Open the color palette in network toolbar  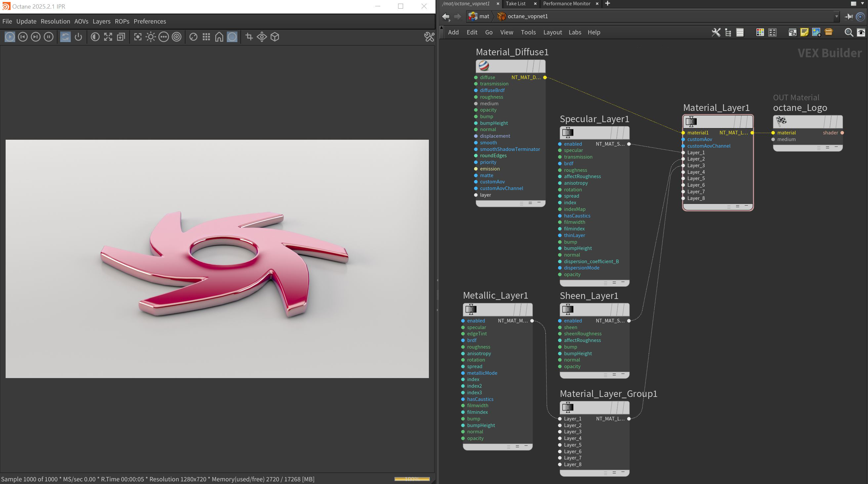coord(760,32)
